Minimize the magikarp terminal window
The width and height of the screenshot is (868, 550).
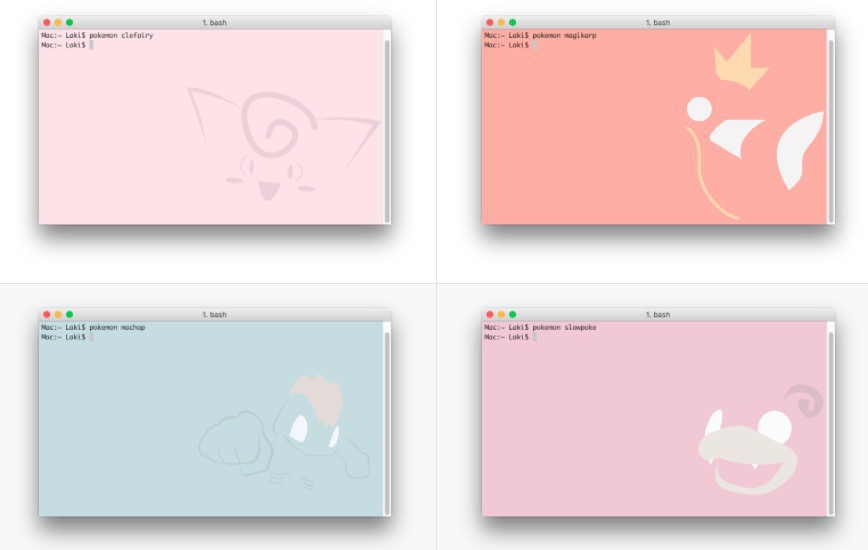pos(501,23)
